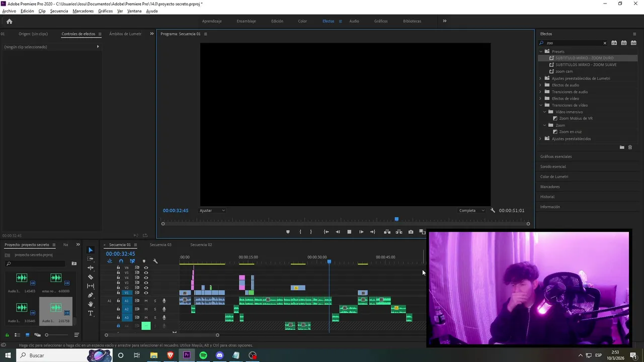This screenshot has height=362, width=644.
Task: Filter effects by 32-bit Color icon
Action: [x=624, y=43]
